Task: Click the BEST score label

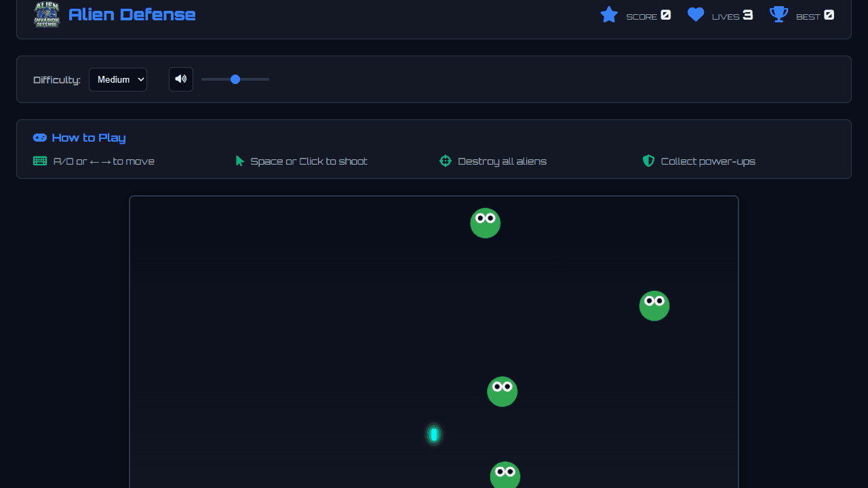Action: (808, 16)
